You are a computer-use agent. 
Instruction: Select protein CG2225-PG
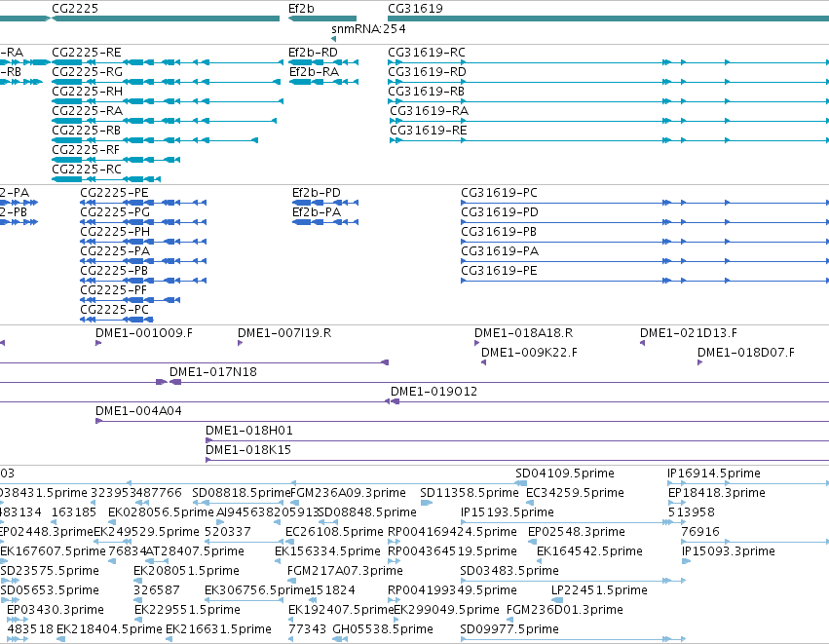pos(115,212)
